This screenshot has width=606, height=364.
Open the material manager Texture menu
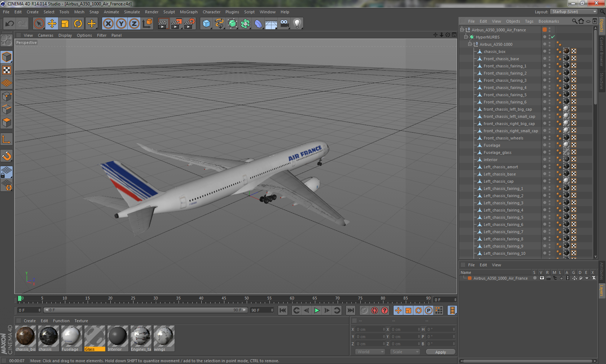pos(81,321)
